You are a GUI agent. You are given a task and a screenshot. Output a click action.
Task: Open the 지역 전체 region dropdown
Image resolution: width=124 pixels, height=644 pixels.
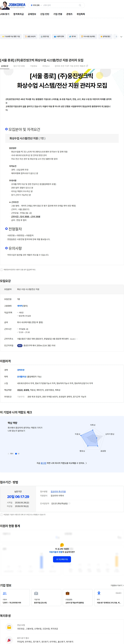click(36, 5)
